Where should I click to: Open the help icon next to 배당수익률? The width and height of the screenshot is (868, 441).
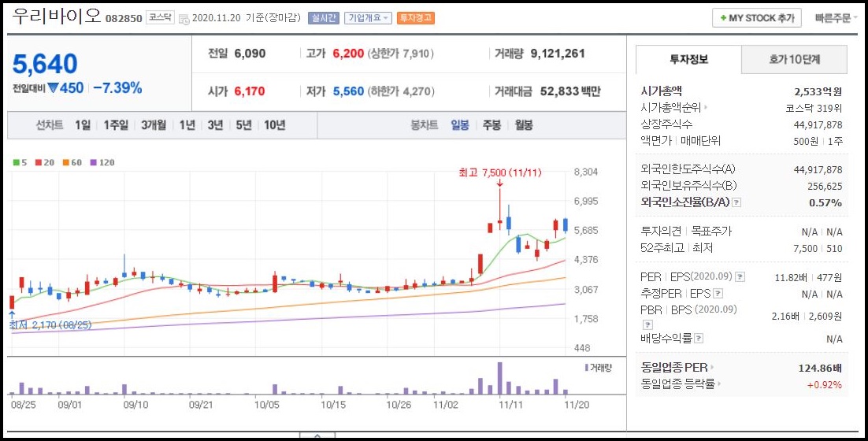pos(699,338)
